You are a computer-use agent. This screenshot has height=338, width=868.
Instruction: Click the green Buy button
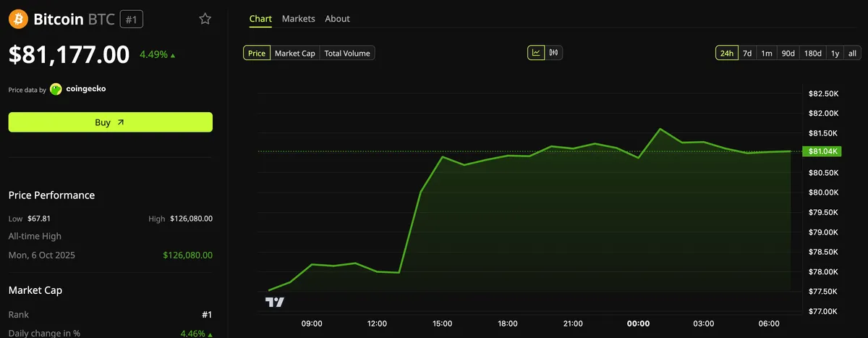tap(111, 122)
